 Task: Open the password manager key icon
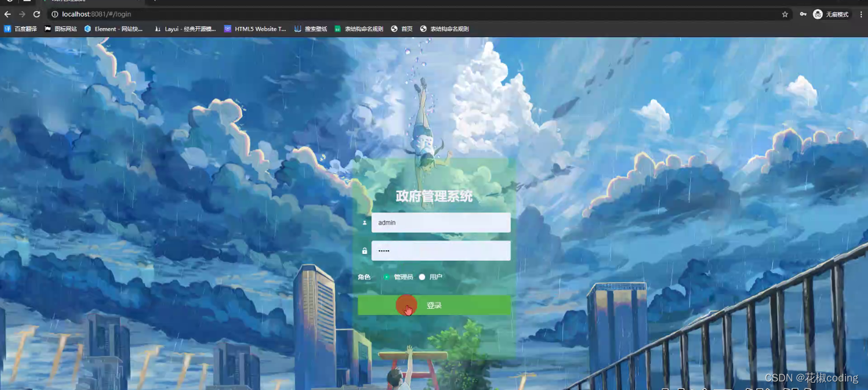[x=802, y=13]
